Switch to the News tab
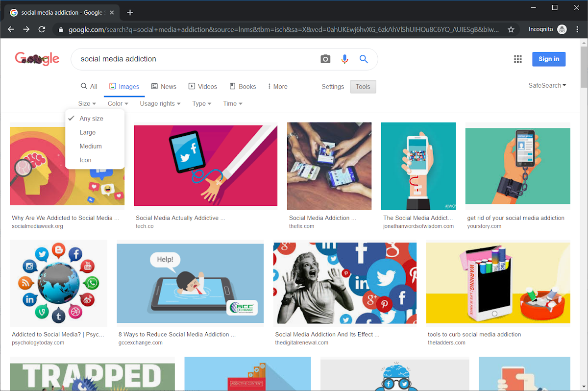Viewport: 588px width, 391px height. [164, 86]
